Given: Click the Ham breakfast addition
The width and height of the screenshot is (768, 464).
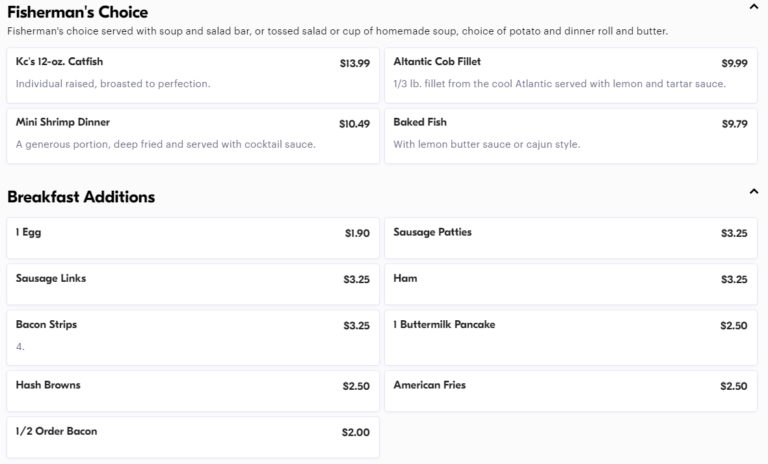Looking at the screenshot, I should [x=571, y=284].
